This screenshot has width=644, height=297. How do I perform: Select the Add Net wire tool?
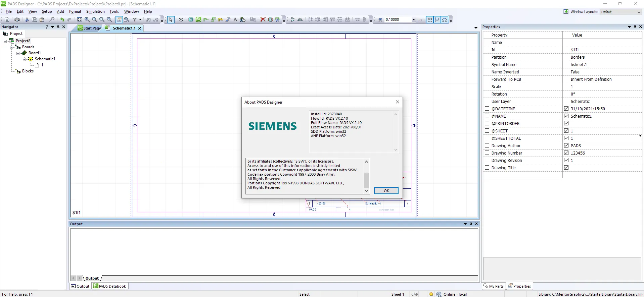(x=206, y=19)
